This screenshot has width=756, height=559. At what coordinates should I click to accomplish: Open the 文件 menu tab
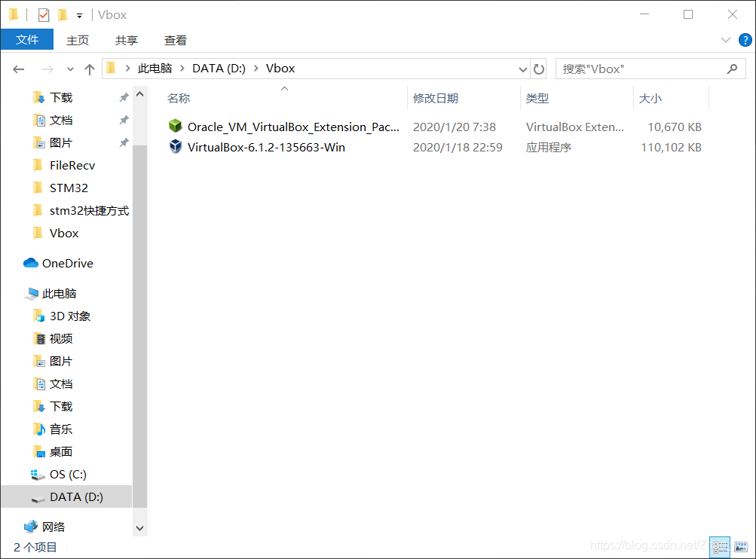[27, 39]
